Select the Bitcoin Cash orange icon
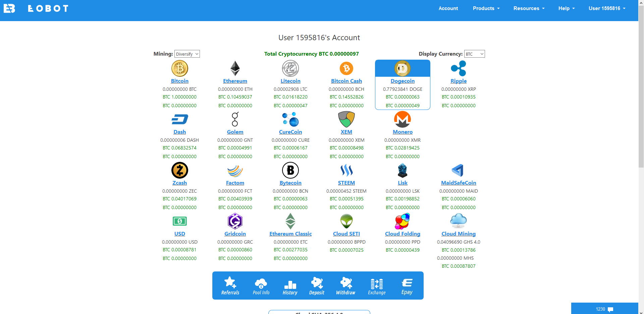The height and width of the screenshot is (314, 644). click(346, 68)
